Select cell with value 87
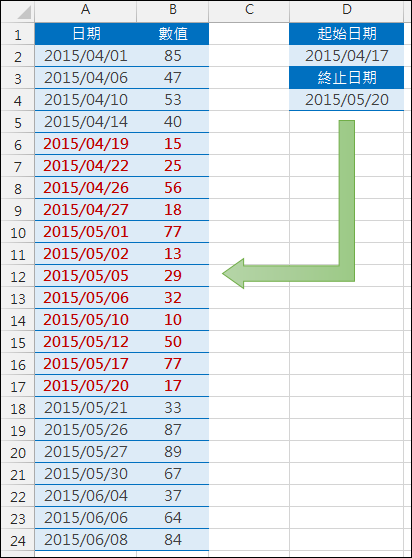 click(173, 430)
